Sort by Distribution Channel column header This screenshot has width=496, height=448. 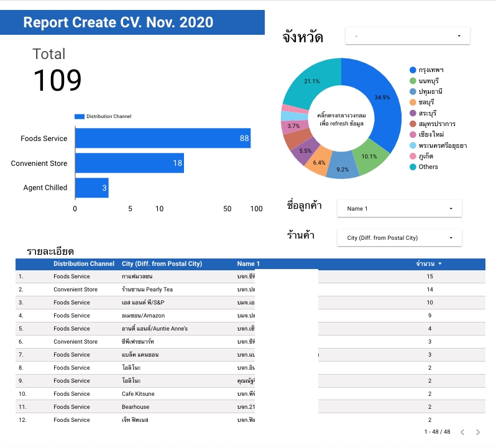[84, 264]
